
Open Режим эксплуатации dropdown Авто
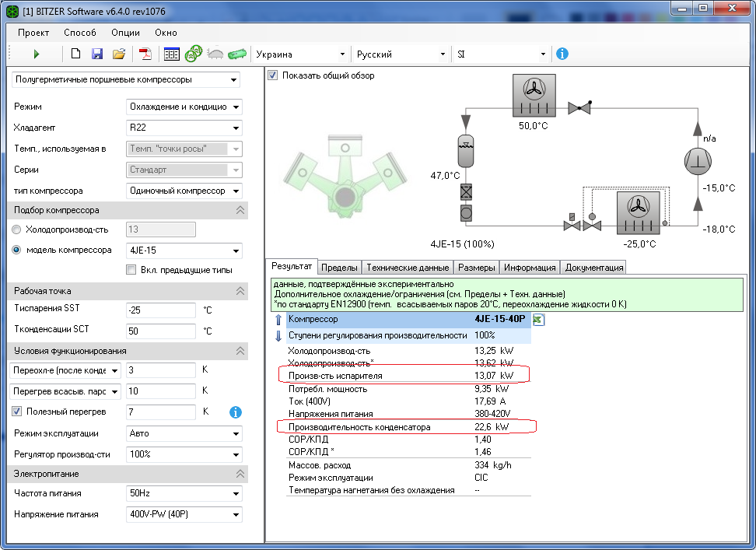coord(184,433)
